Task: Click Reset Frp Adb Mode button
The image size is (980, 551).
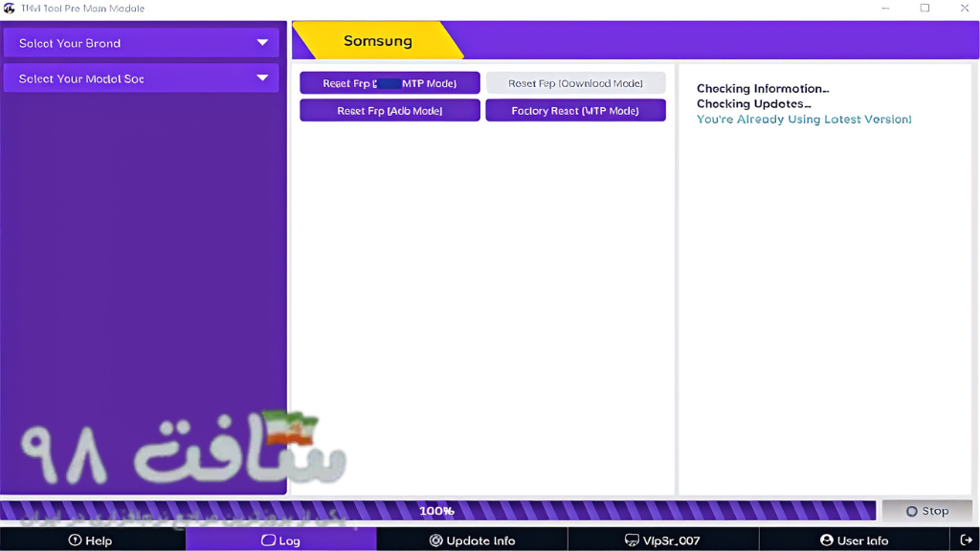Action: click(390, 111)
